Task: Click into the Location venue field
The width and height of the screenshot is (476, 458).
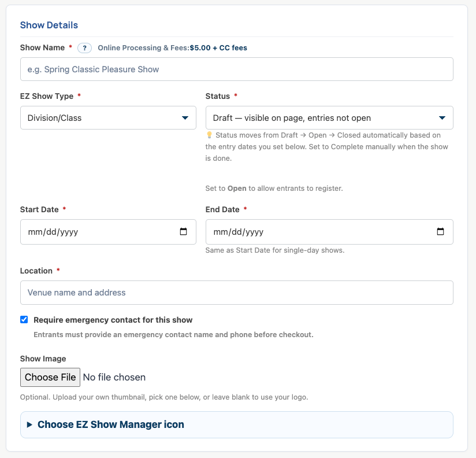Action: (237, 293)
